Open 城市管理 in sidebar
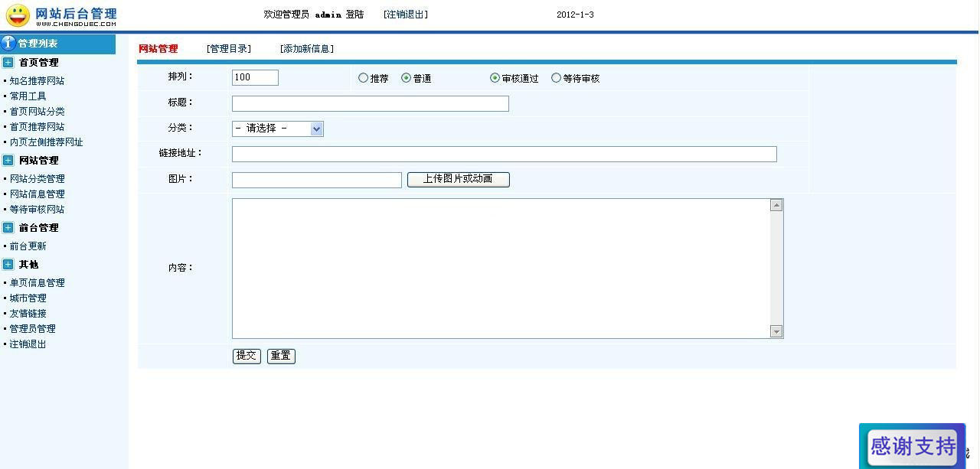Viewport: 980px width, 469px height. click(x=28, y=298)
